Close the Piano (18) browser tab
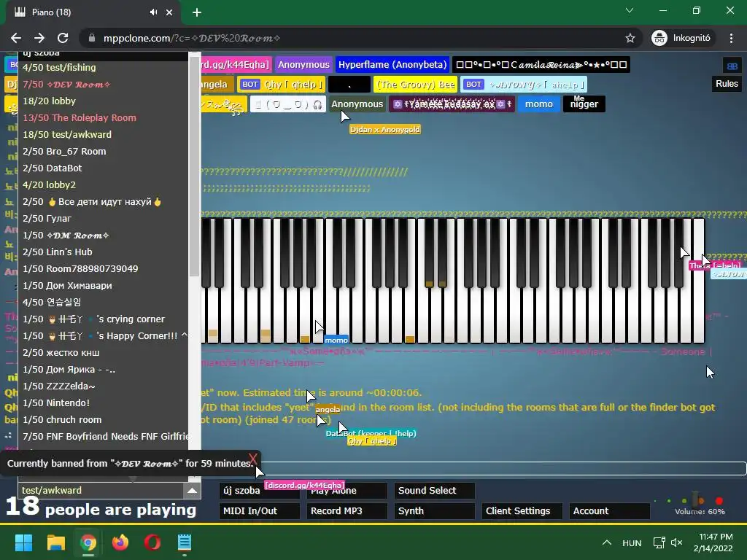The width and height of the screenshot is (747, 560). pos(169,12)
